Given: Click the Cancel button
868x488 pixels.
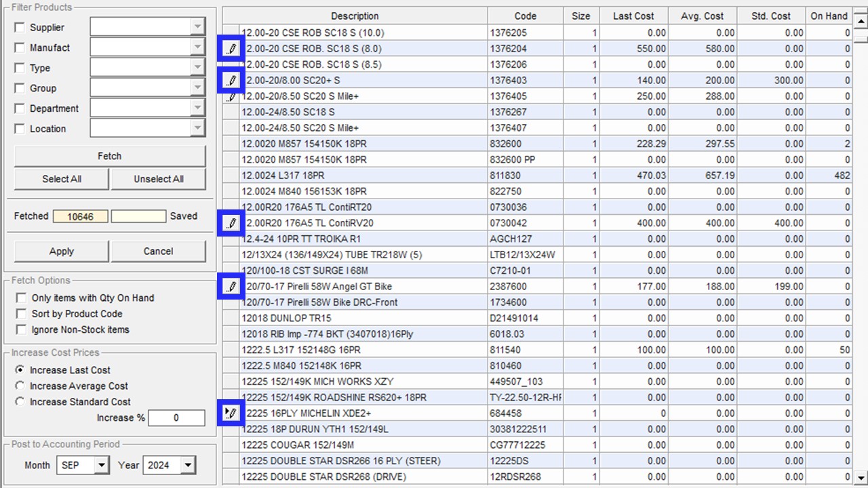Looking at the screenshot, I should [159, 251].
